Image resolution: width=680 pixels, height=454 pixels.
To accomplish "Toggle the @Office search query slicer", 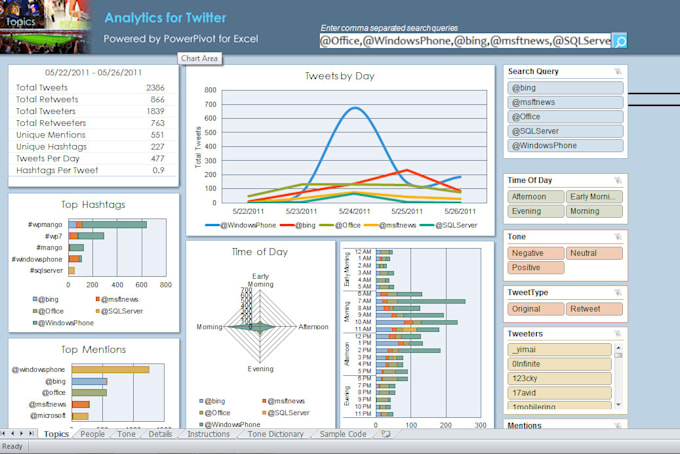I will (566, 117).
